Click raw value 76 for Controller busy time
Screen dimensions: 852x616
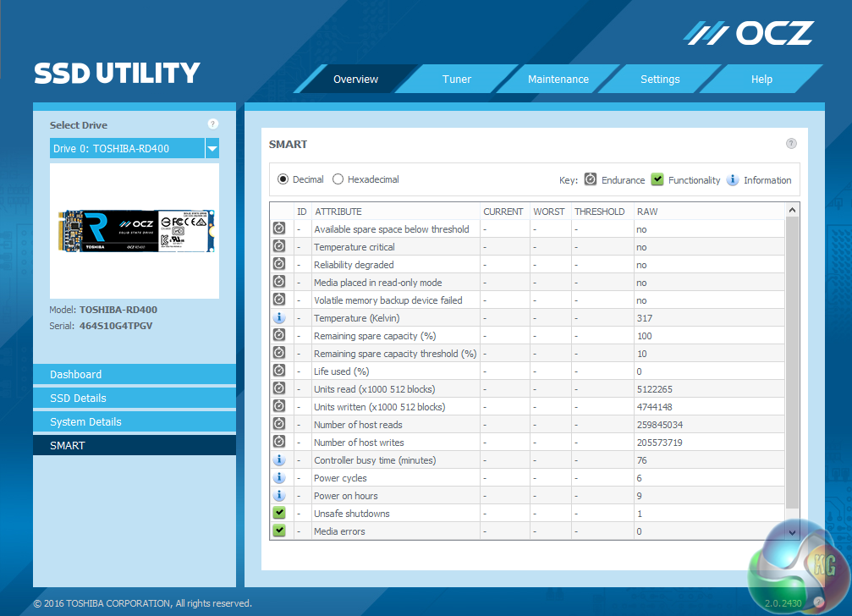tap(641, 460)
